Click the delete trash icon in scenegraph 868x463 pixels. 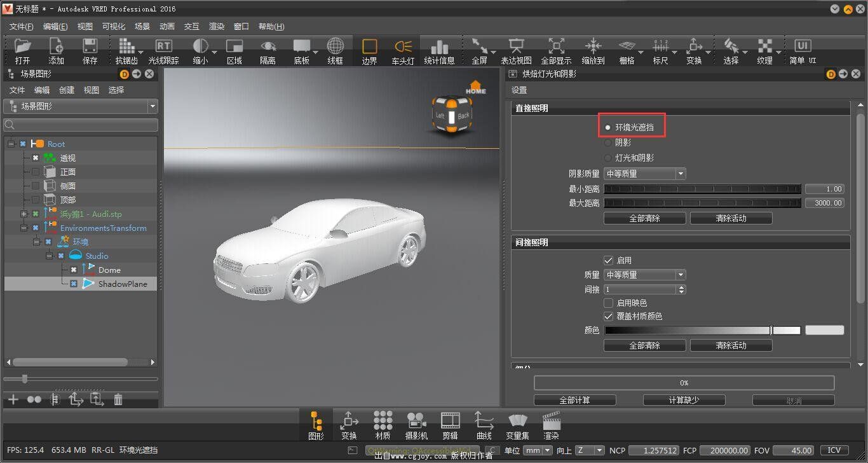point(118,399)
